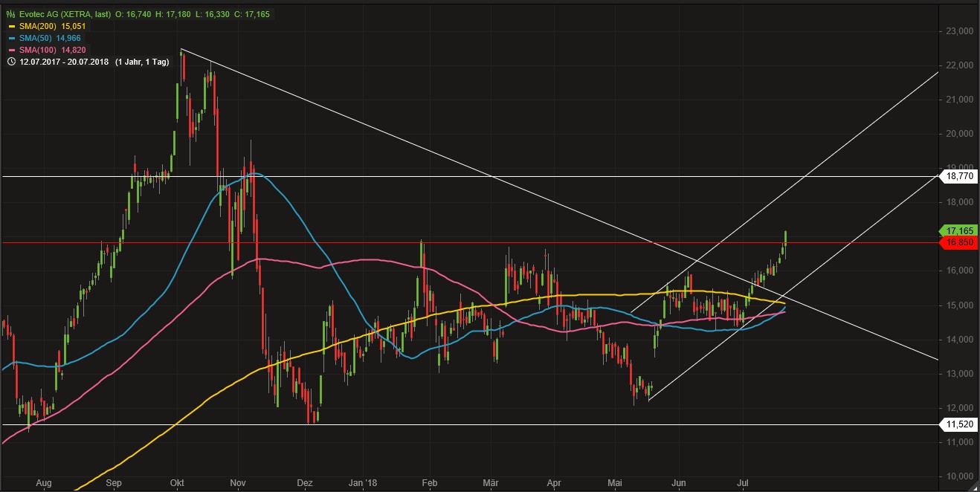
Task: Click the pink SMA(100) color marker
Action: click(10, 49)
